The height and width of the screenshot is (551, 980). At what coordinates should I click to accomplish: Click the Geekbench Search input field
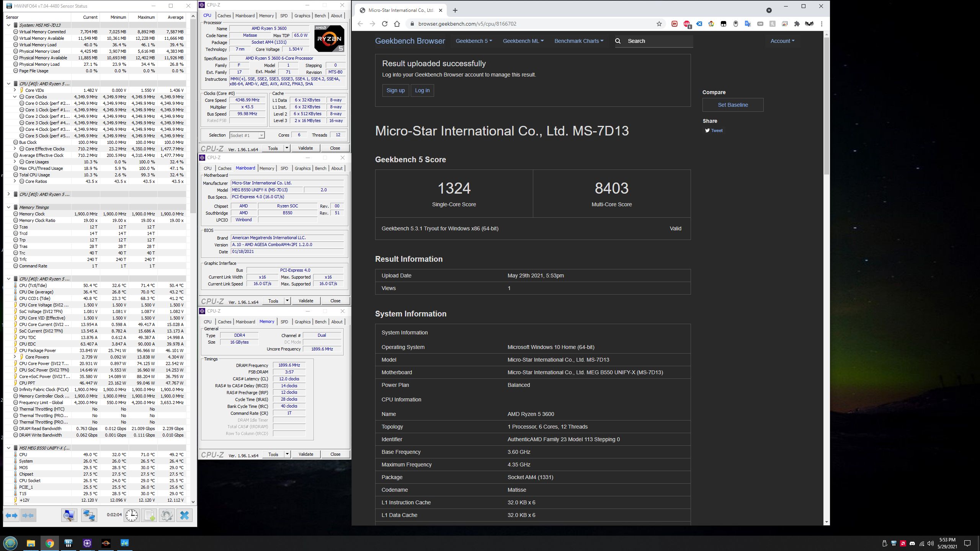[x=659, y=41]
